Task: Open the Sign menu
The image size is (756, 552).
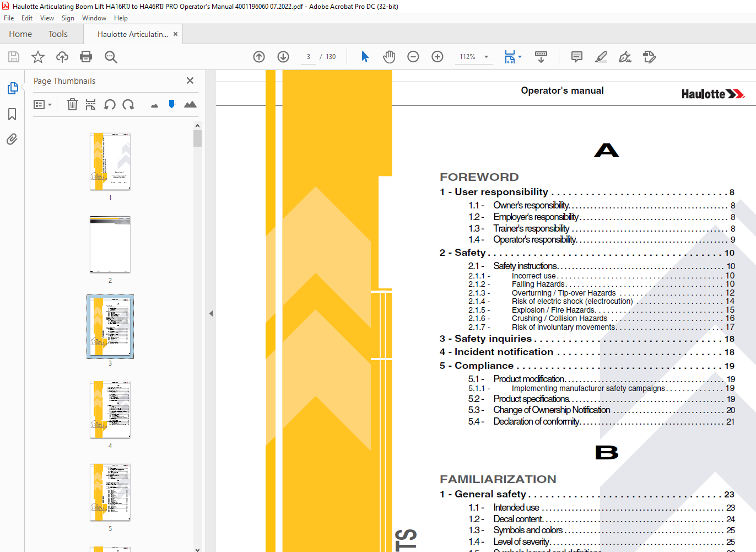Action: click(68, 18)
